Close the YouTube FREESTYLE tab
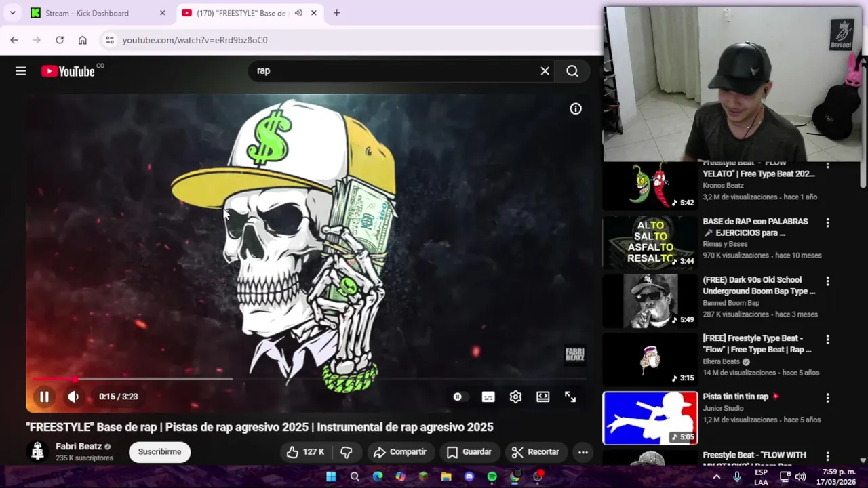The width and height of the screenshot is (868, 488). coord(314,13)
